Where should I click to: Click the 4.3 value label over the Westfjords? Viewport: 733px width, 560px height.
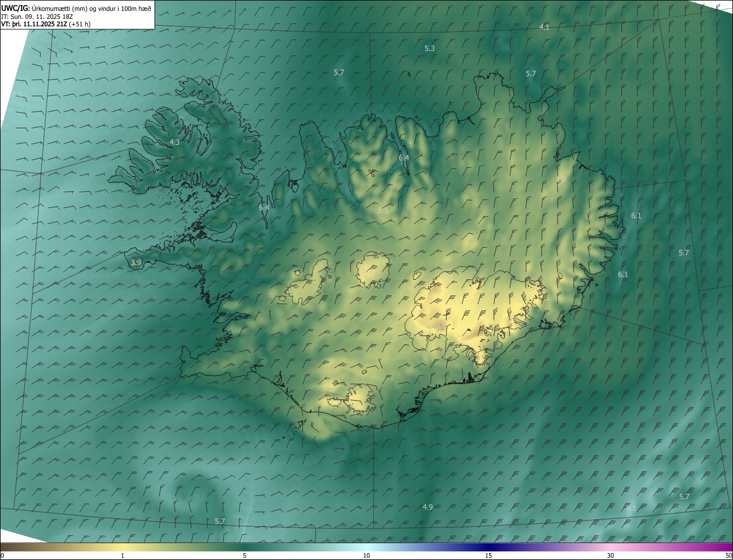pos(175,142)
